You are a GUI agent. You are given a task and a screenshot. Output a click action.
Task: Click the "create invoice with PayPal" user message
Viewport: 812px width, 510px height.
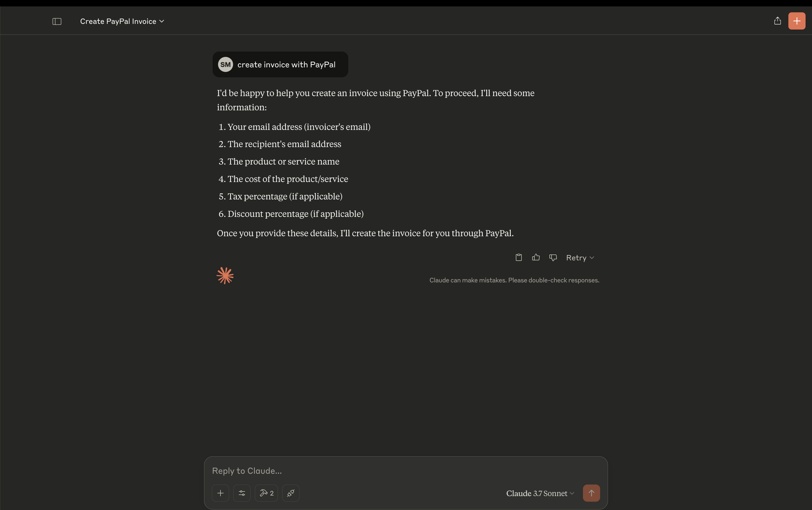tap(286, 65)
